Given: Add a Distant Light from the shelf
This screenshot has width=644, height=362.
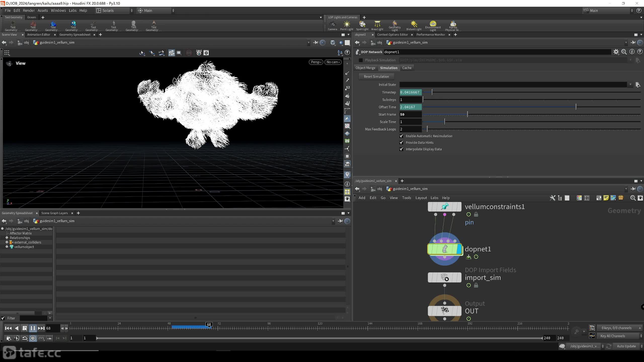Looking at the screenshot, I should coord(414,26).
